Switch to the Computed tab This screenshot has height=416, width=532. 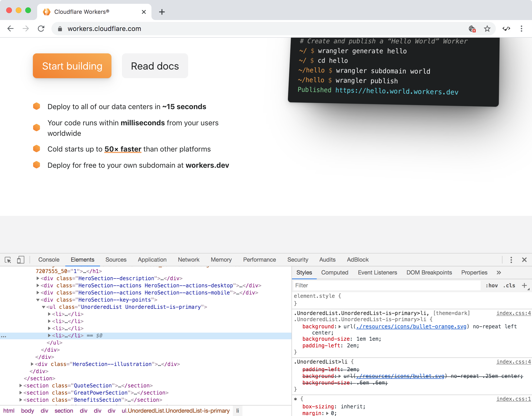(335, 273)
